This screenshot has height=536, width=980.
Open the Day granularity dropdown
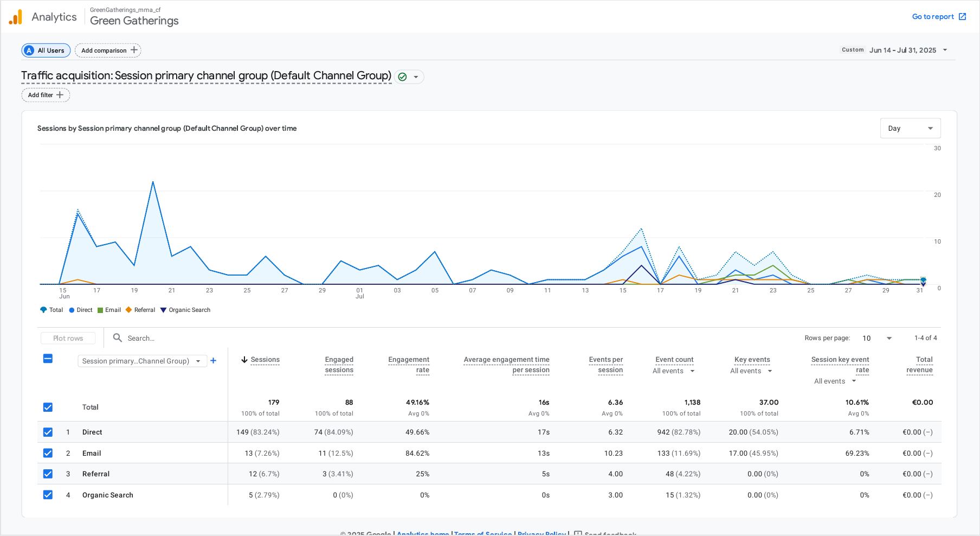pos(910,129)
